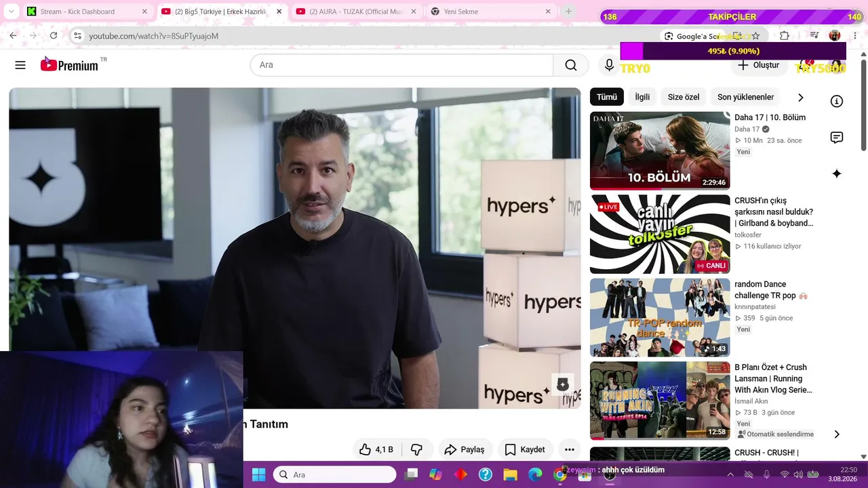Open the Chrome extensions puzzle icon
The image size is (868, 488).
coord(785,36)
